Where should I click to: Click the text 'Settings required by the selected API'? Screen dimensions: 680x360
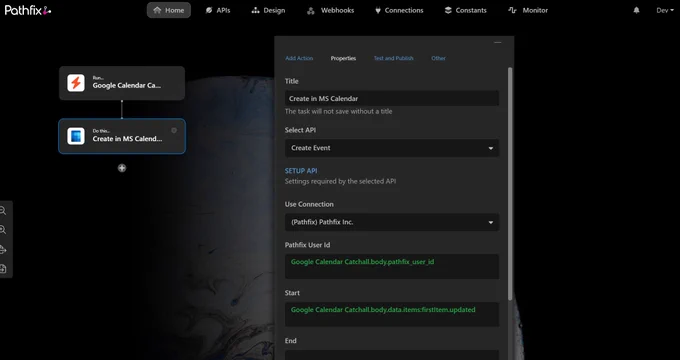[340, 181]
